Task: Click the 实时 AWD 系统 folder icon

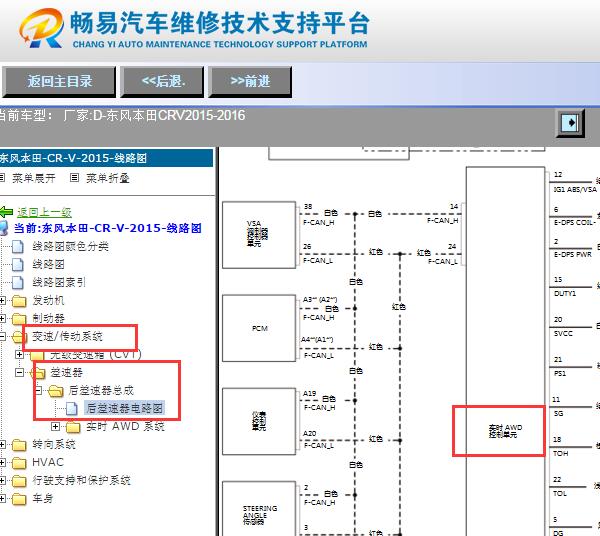Action: (x=73, y=427)
